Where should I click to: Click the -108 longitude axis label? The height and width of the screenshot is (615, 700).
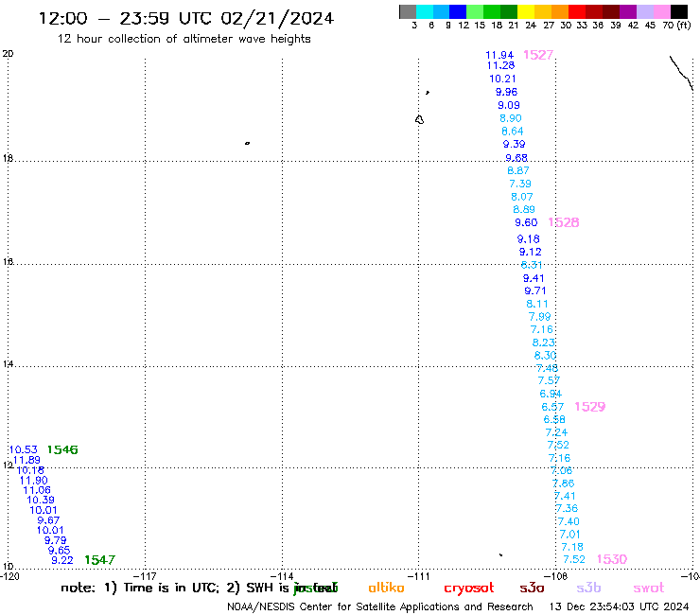pyautogui.click(x=556, y=577)
